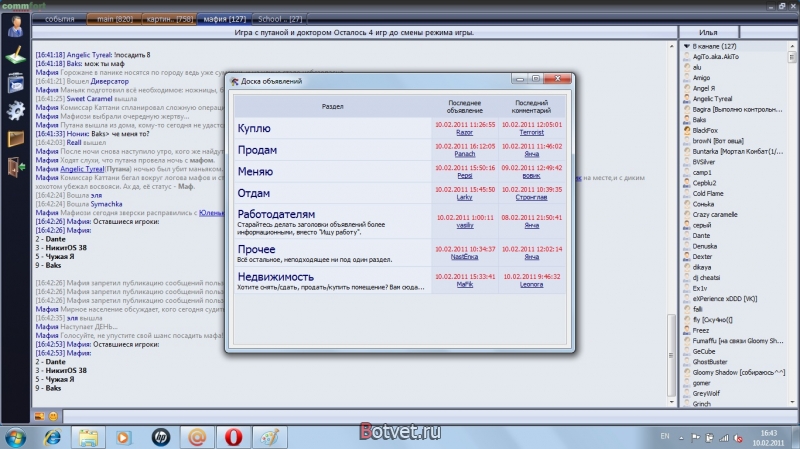Open the media player taskbar icon
The height and width of the screenshot is (449, 800).
[123, 438]
